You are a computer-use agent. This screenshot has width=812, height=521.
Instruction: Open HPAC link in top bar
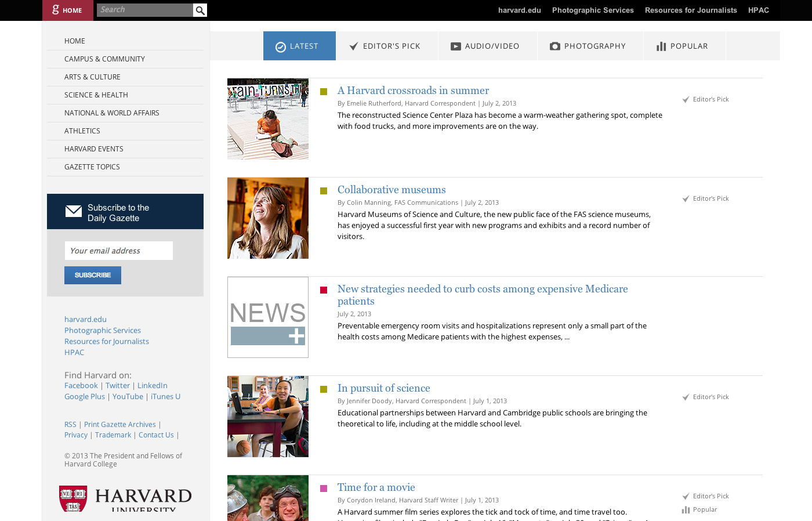759,10
